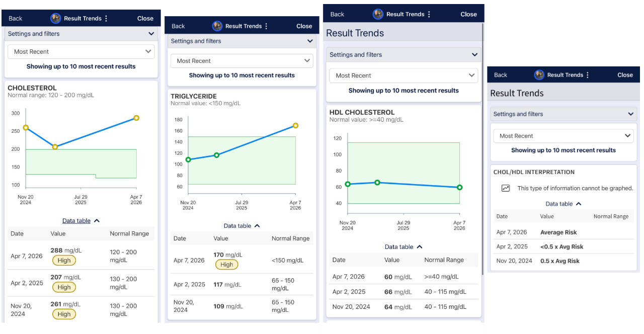The height and width of the screenshot is (334, 644).
Task: Collapse the Data table in the Triglyceride panel
Action: (242, 225)
